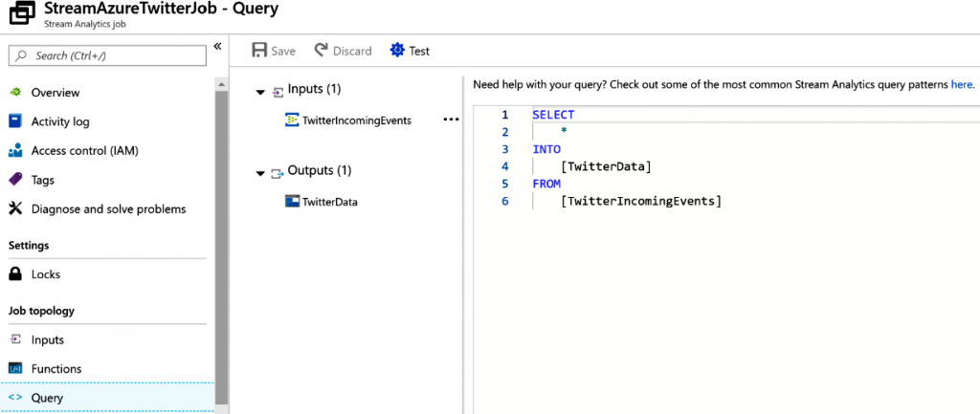Follow the 'here' query patterns link
The height and width of the screenshot is (414, 980).
pyautogui.click(x=962, y=84)
